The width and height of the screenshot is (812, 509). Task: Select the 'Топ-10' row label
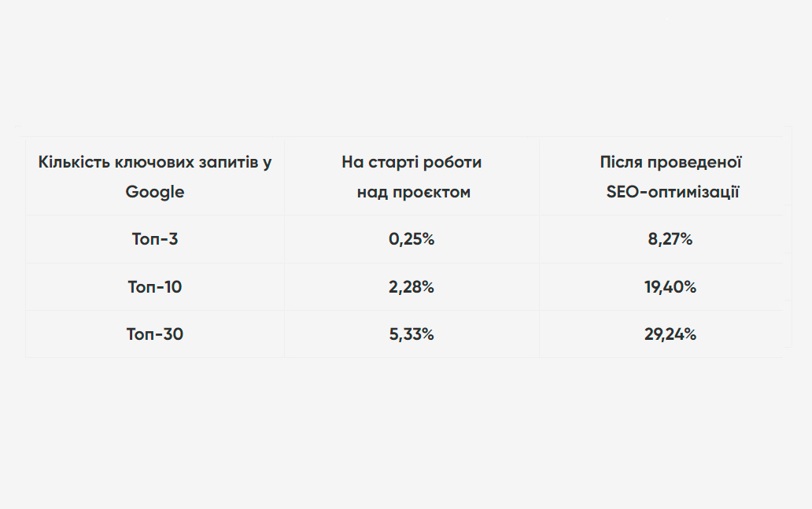[155, 287]
